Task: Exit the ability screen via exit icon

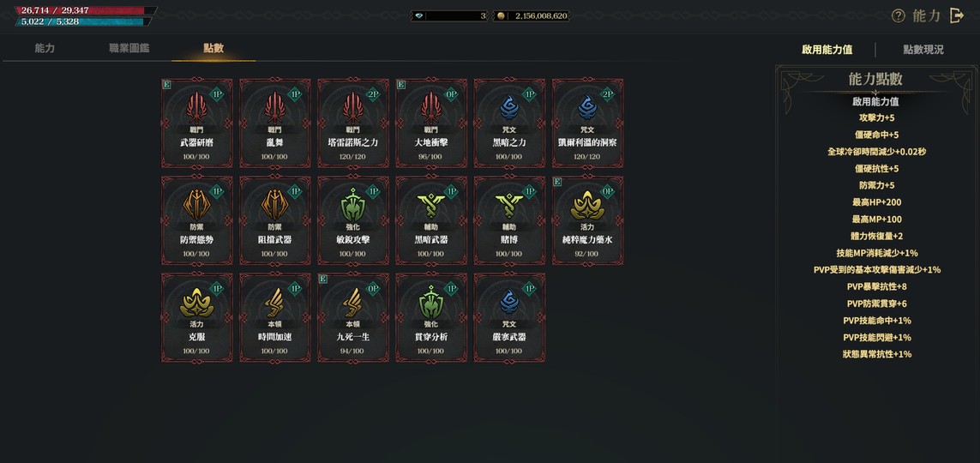Action: 957,16
